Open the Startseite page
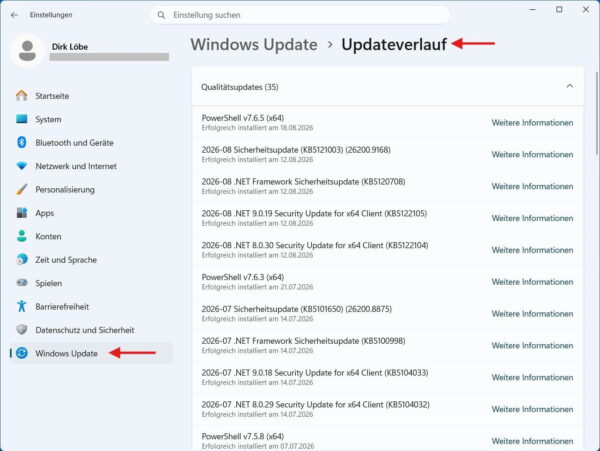Viewport: 600px width, 451px height. tap(52, 96)
